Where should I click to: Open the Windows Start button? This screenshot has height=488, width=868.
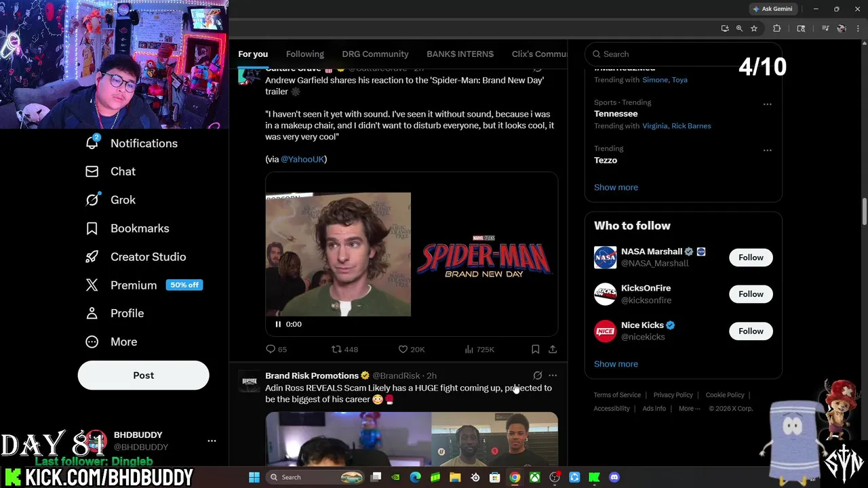(x=254, y=477)
